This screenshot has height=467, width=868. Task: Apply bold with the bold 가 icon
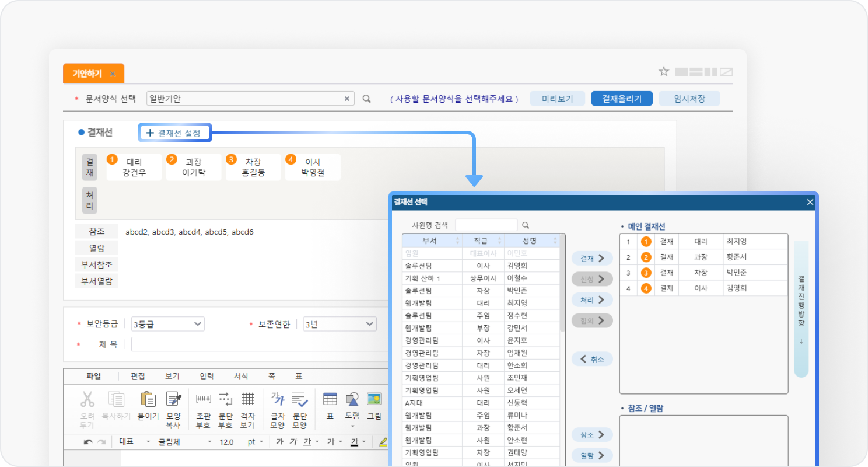279,442
